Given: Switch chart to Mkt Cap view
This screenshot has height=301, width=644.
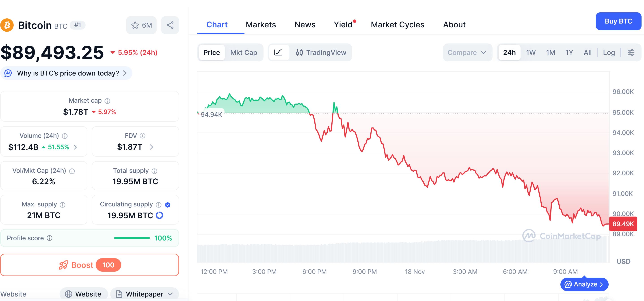Looking at the screenshot, I should click(x=244, y=52).
